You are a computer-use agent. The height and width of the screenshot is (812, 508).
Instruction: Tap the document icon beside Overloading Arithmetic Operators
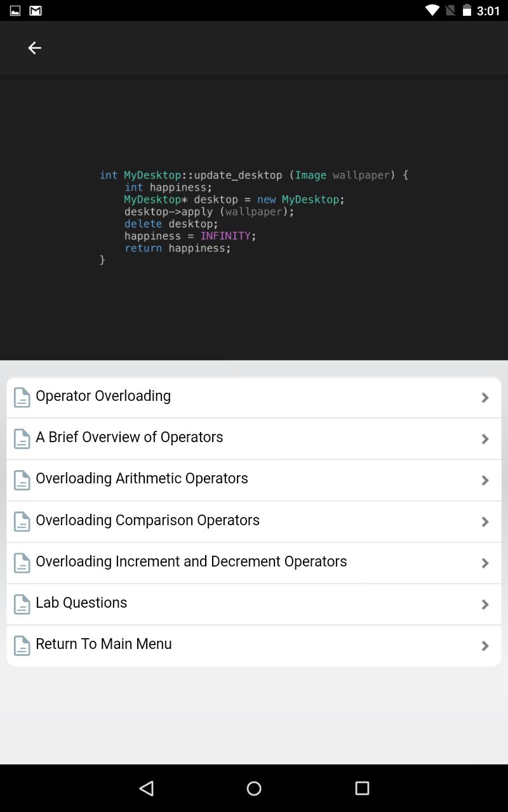point(22,480)
